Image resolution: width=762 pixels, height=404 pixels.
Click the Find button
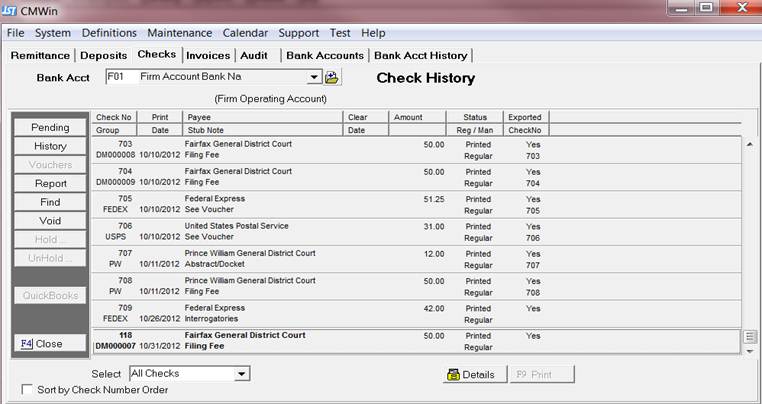[x=50, y=202]
